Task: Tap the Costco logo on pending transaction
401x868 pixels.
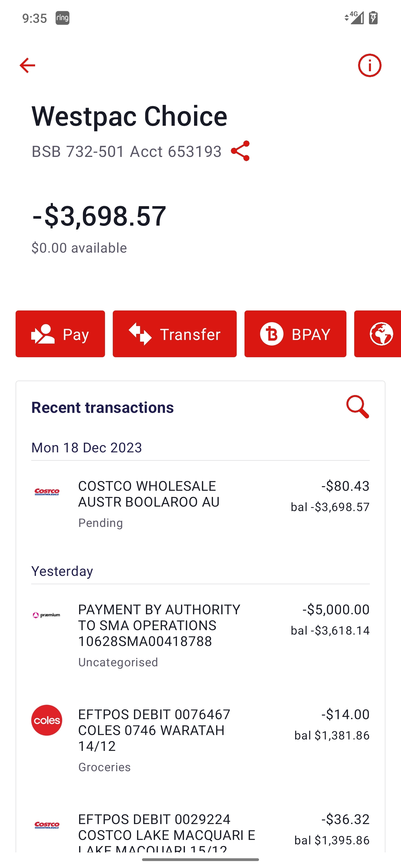Action: (x=47, y=492)
